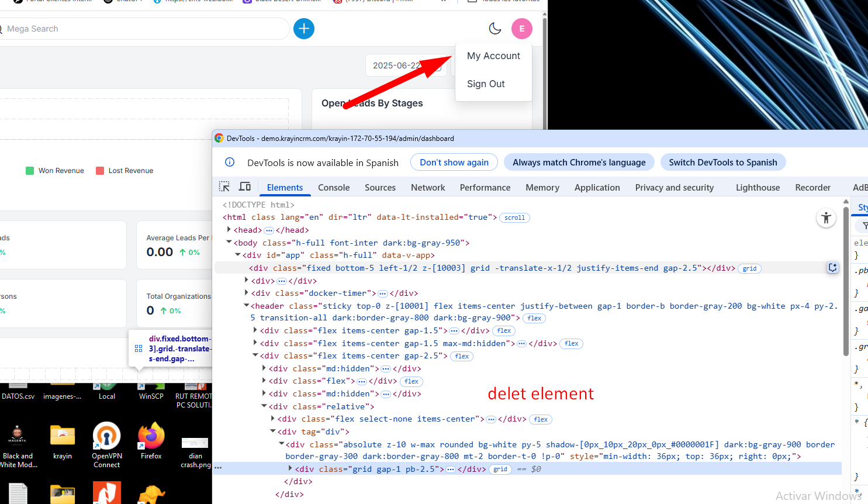The image size is (868, 504).
Task: Click the Average Leads Per Day card
Action: coord(174,245)
